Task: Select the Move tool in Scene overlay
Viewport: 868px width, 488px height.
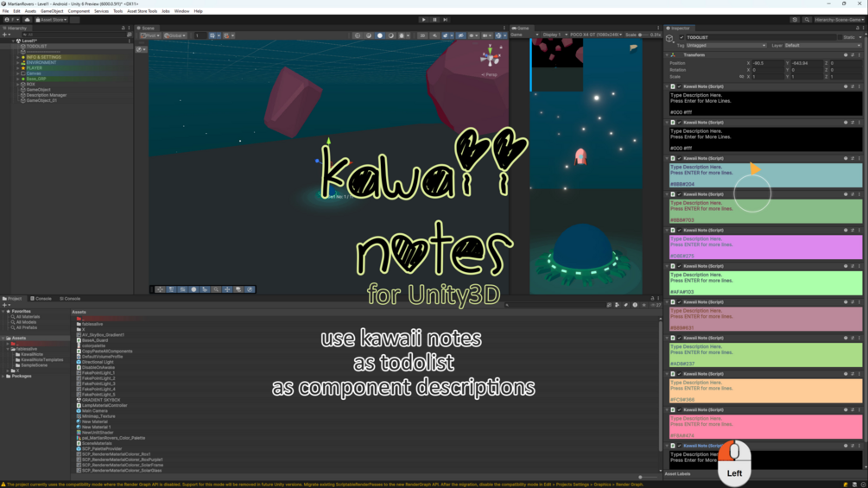Action: coord(160,289)
